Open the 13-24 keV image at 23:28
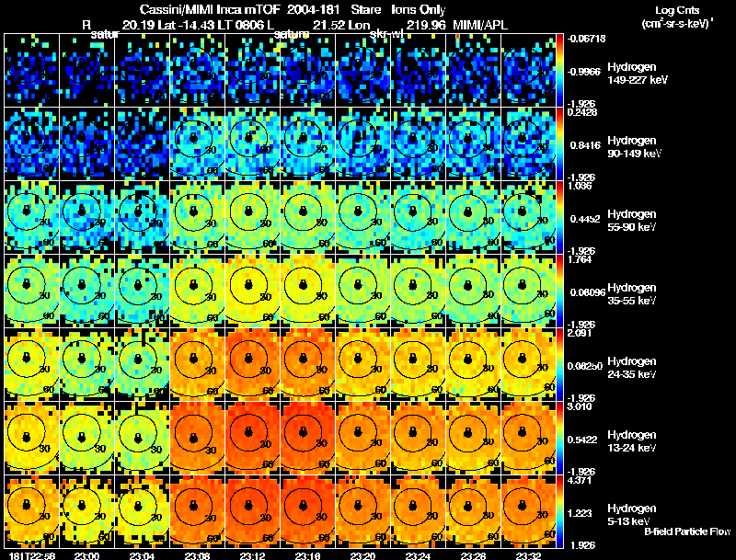 pos(473,438)
